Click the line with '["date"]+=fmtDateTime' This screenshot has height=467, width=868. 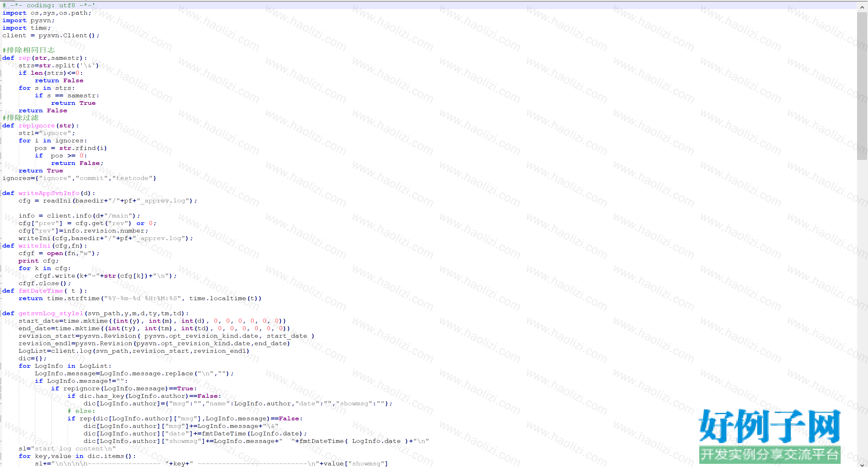click(x=195, y=434)
